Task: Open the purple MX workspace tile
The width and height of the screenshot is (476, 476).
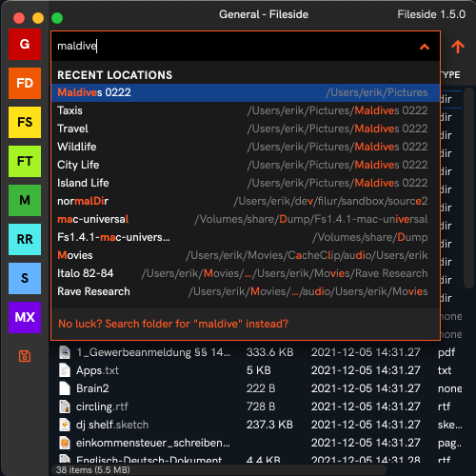Action: [x=25, y=317]
